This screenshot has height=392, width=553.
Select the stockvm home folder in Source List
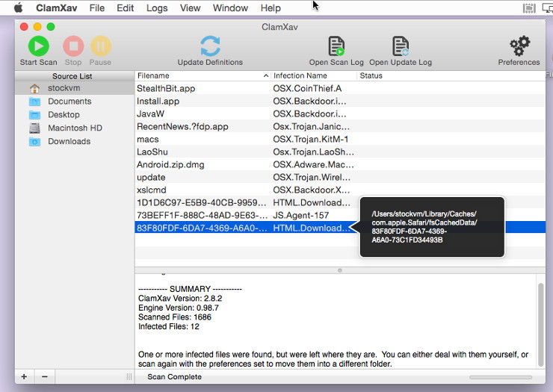click(x=75, y=88)
